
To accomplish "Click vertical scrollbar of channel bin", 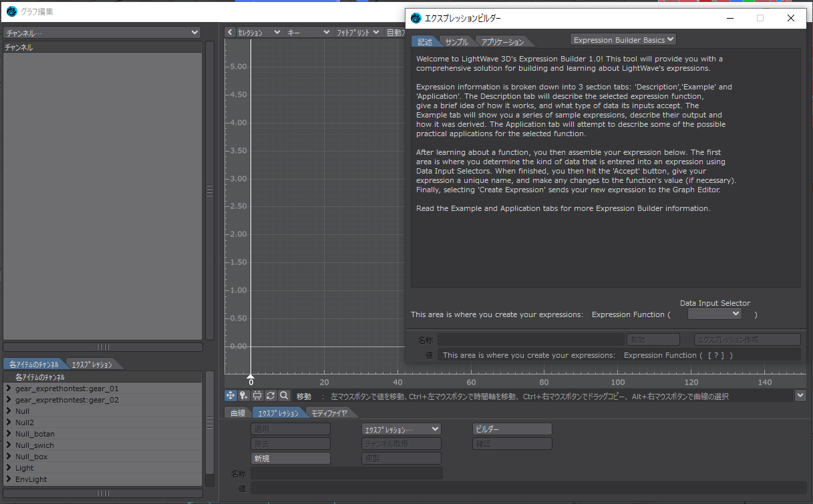I will coord(210,190).
